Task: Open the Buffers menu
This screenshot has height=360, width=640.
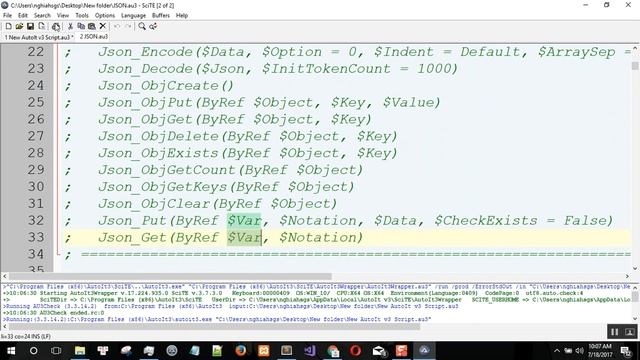Action: tap(160, 16)
